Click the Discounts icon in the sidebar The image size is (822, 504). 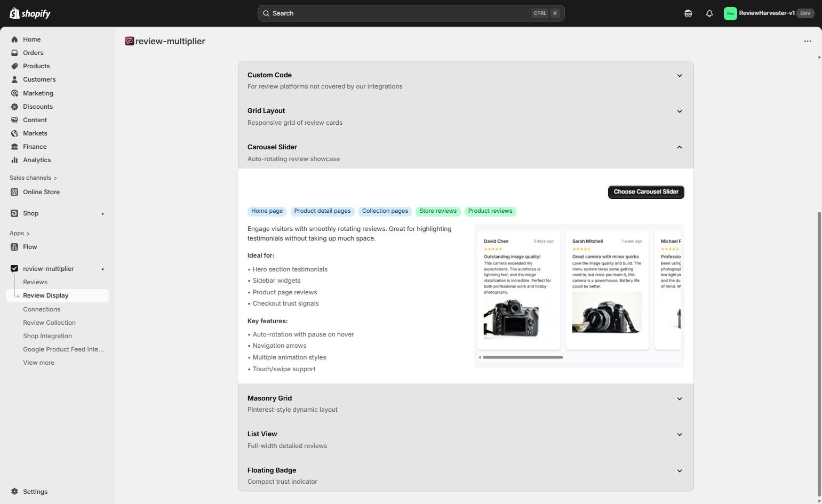coord(14,106)
